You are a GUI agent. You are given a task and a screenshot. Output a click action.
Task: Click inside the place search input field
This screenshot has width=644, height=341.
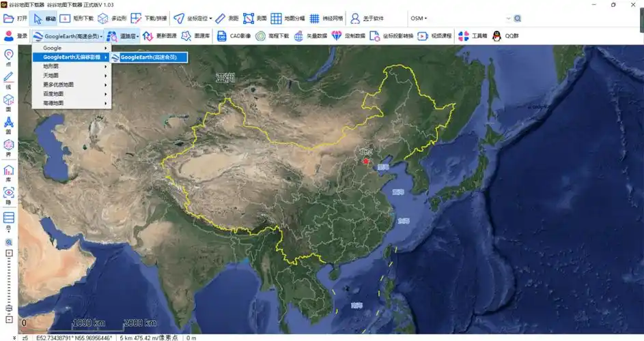click(467, 18)
